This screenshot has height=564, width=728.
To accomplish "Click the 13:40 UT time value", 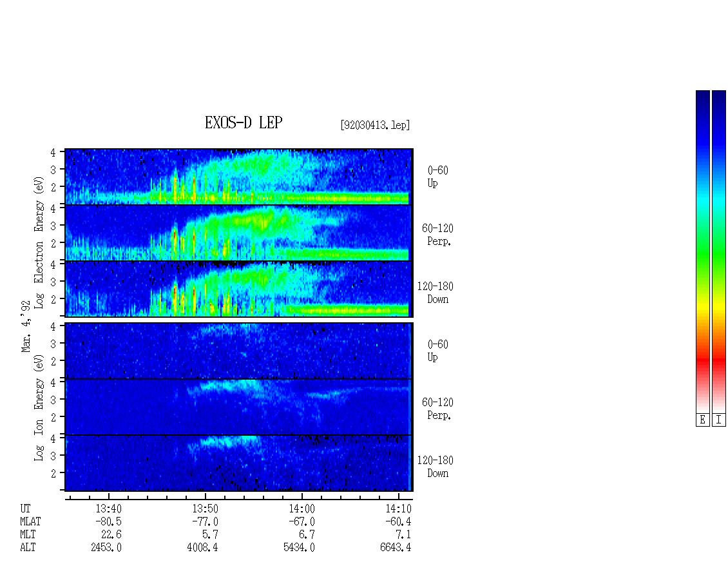I will [x=109, y=509].
